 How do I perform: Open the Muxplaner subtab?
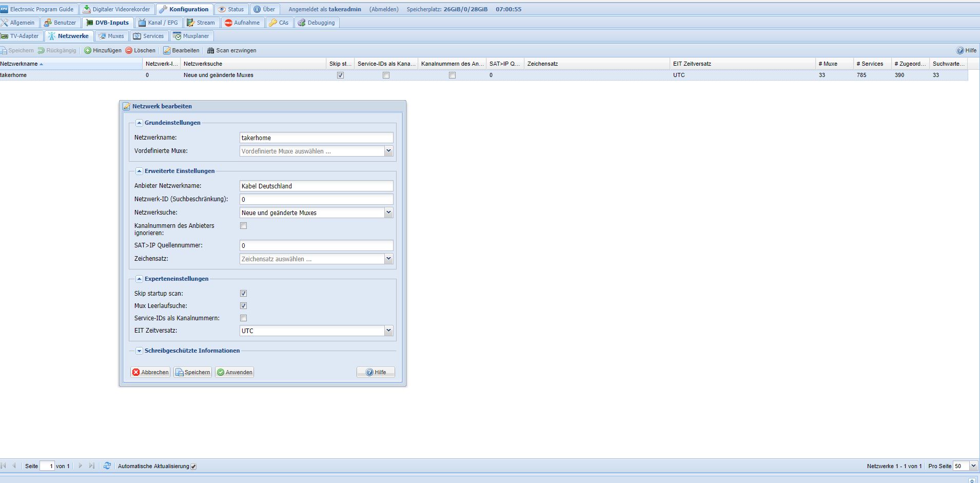click(x=191, y=36)
